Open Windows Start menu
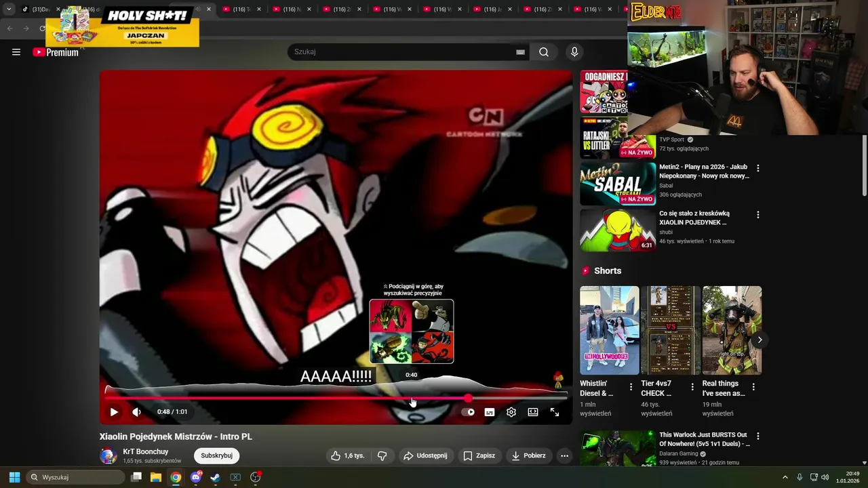Viewport: 868px width, 488px height. click(14, 477)
